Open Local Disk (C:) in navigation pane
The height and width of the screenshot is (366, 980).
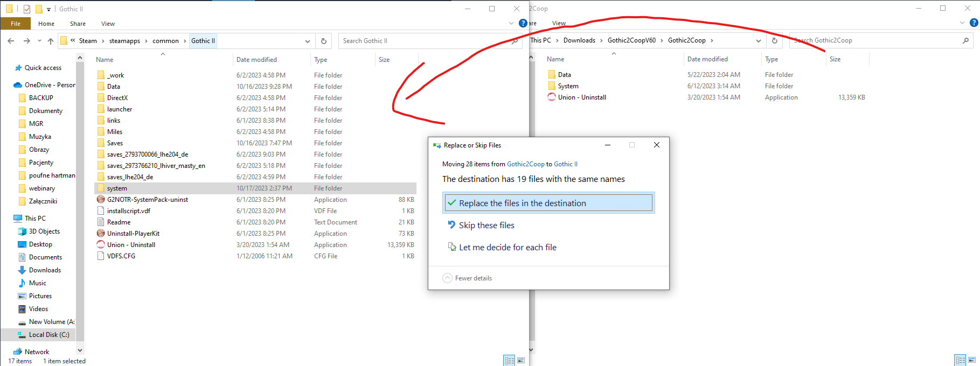pyautogui.click(x=49, y=335)
